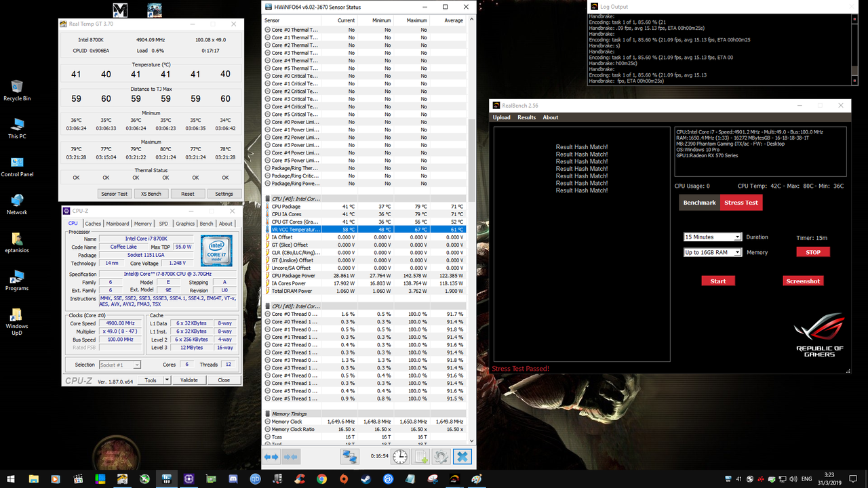Viewport: 868px width, 488px height.
Task: Reset HWiNFO elapsed time clock icon
Action: click(x=400, y=457)
